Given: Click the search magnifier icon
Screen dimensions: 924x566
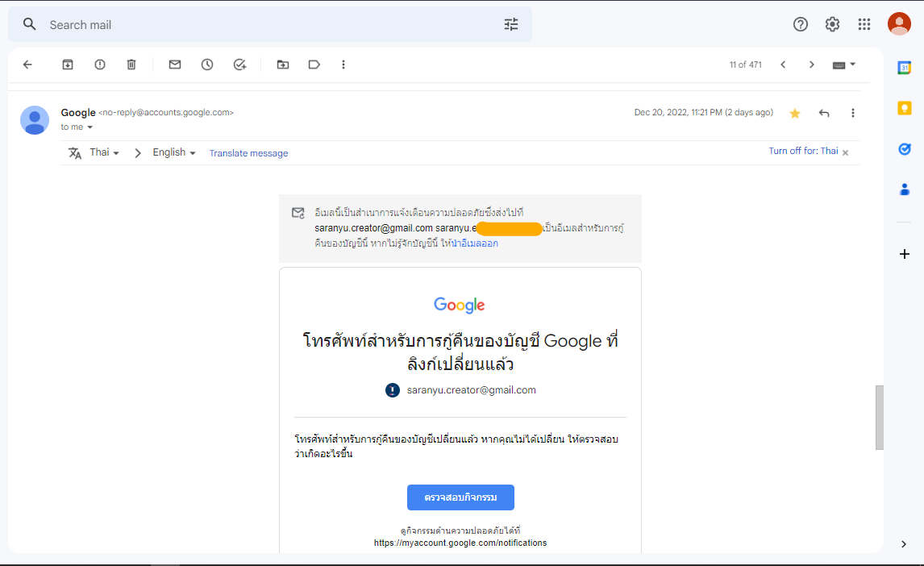Looking at the screenshot, I should pos(30,25).
